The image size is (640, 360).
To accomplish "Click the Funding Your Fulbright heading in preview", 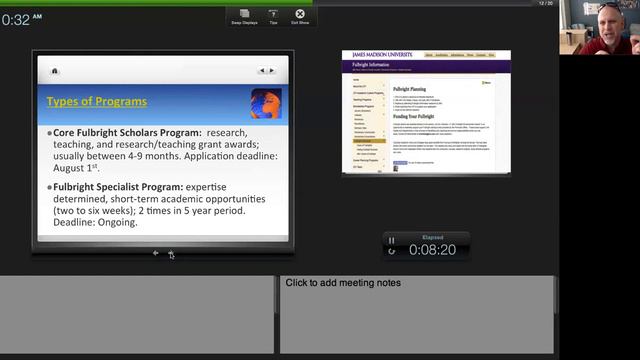I will click(x=413, y=116).
